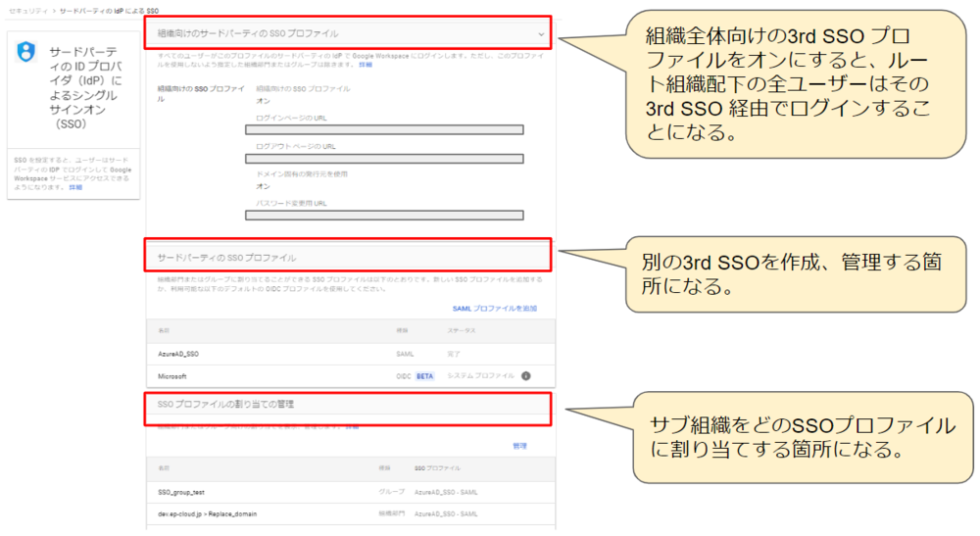Click the ドメイン固有の発行元を使用 label

(301, 174)
